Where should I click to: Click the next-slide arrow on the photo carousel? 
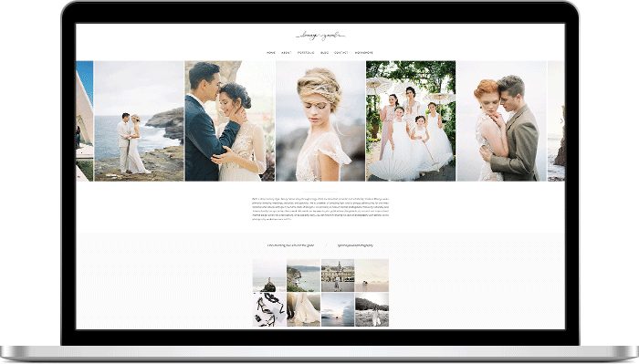561,121
